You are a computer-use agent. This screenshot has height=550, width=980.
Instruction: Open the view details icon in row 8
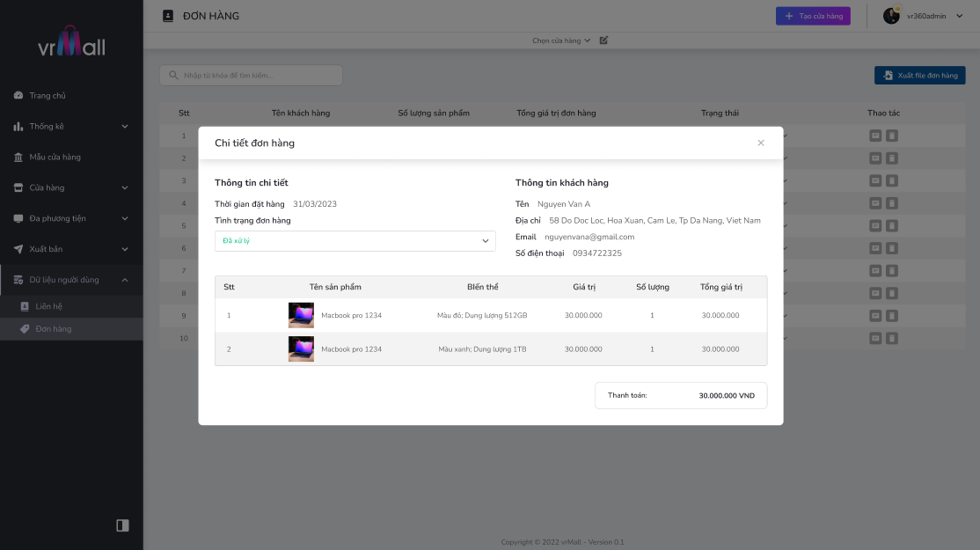pos(875,293)
